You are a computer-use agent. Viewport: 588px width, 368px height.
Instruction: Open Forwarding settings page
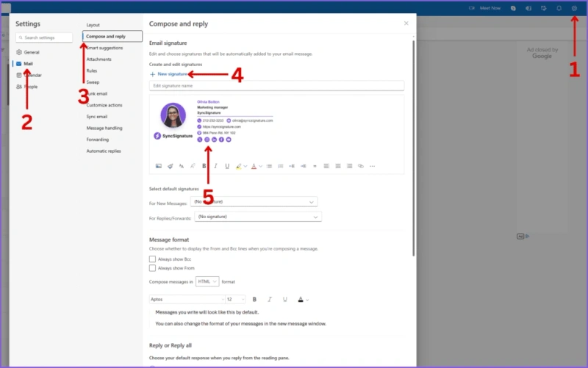point(98,140)
